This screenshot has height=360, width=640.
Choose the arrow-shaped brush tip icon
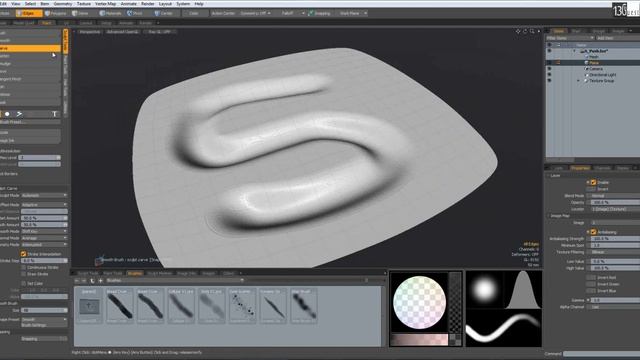pos(19,114)
